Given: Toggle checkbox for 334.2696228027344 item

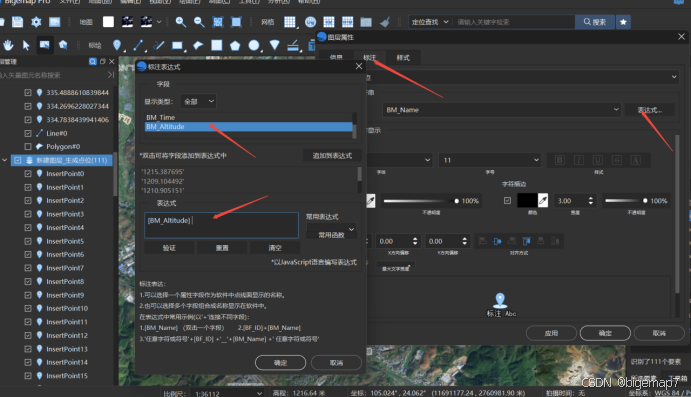Looking at the screenshot, I should (28, 106).
